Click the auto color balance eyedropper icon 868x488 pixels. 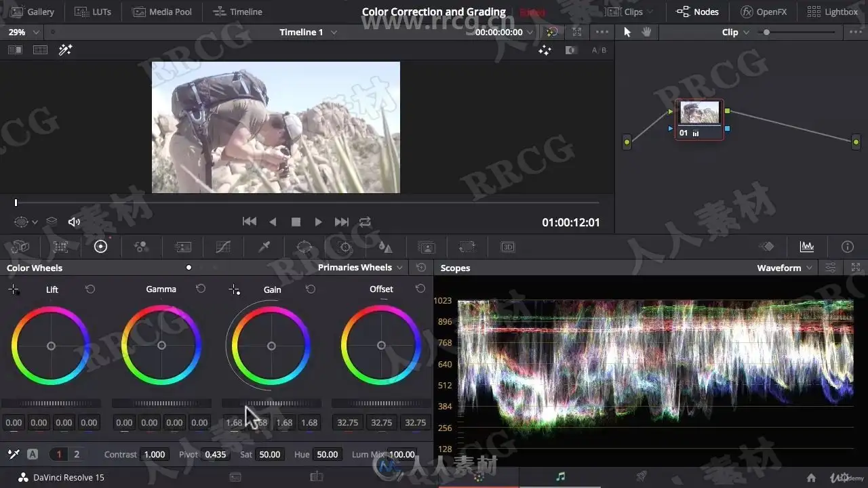pyautogui.click(x=14, y=454)
